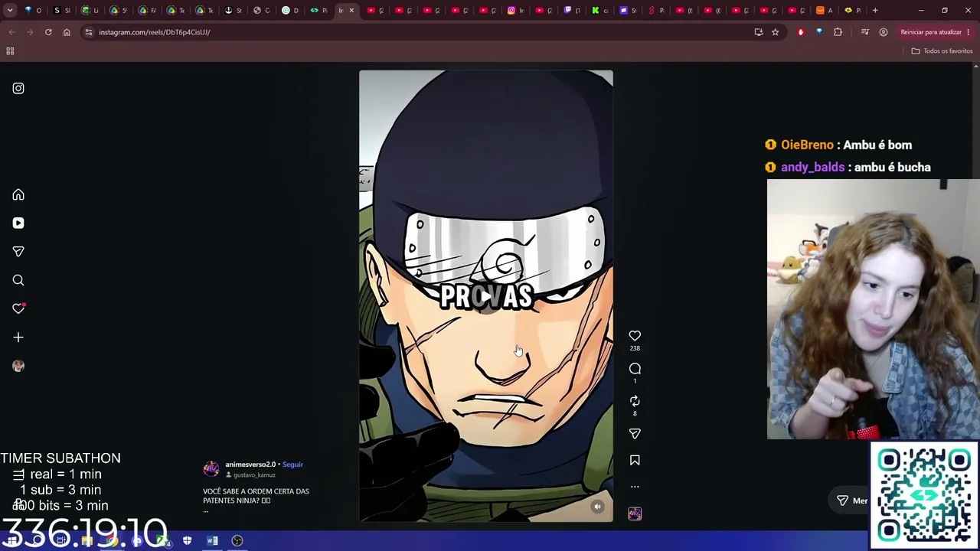Open the floating messages button

point(850,500)
